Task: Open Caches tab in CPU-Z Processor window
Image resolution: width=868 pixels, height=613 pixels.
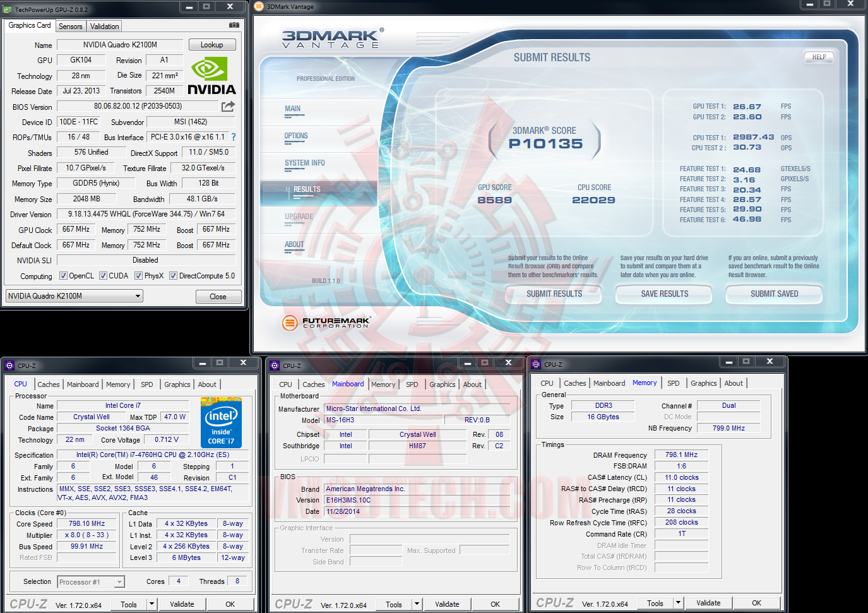Action: [49, 384]
